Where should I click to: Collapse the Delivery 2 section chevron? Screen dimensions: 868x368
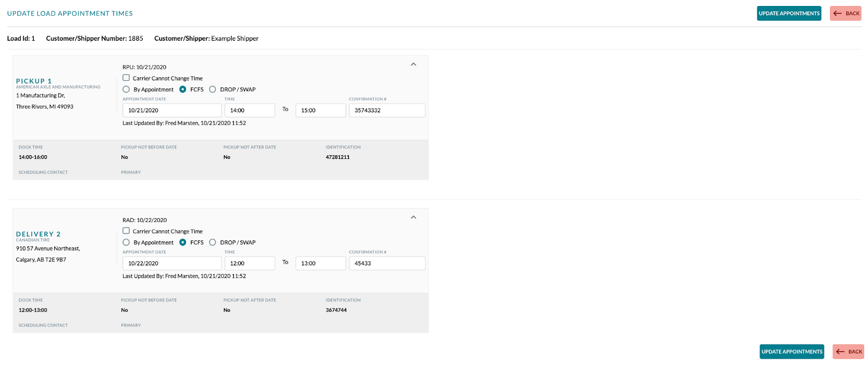(x=413, y=217)
